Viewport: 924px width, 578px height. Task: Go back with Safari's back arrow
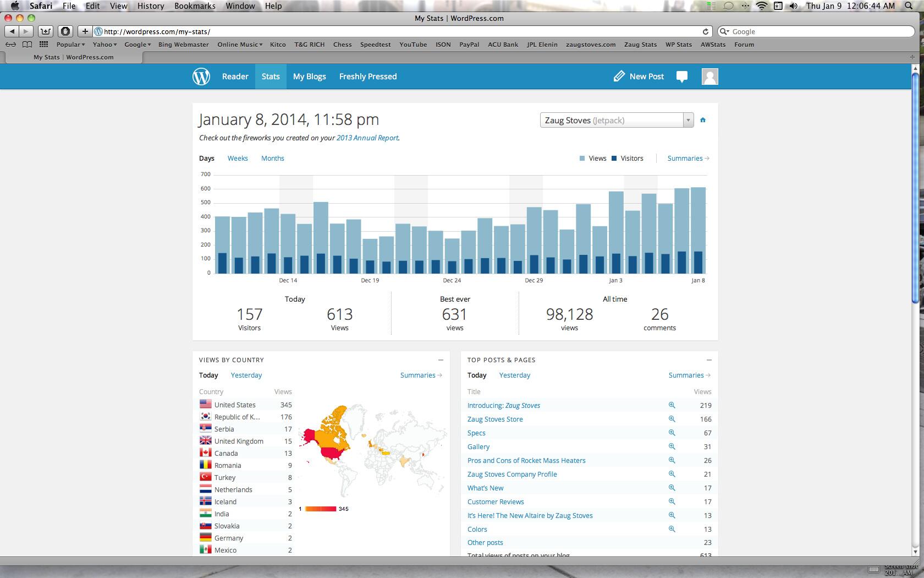(x=12, y=31)
